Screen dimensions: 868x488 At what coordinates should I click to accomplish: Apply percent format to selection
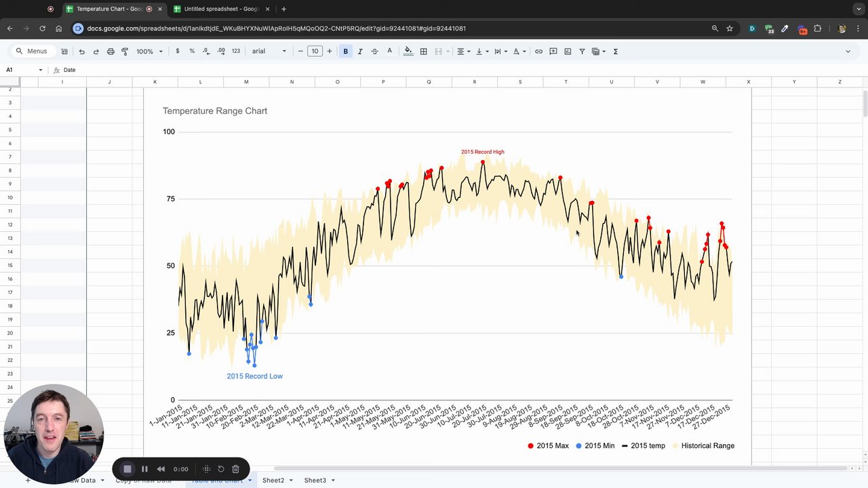click(x=192, y=52)
